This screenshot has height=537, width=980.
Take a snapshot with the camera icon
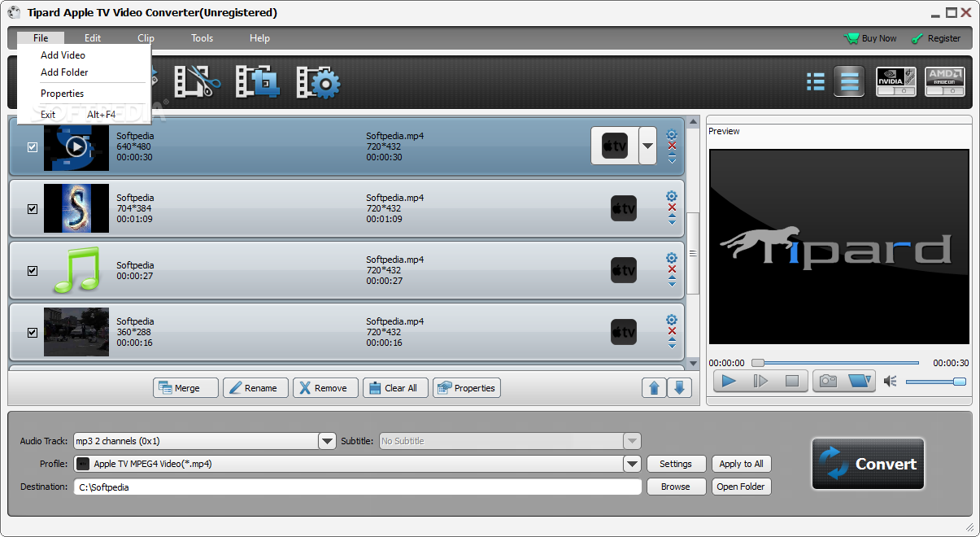[x=828, y=381]
